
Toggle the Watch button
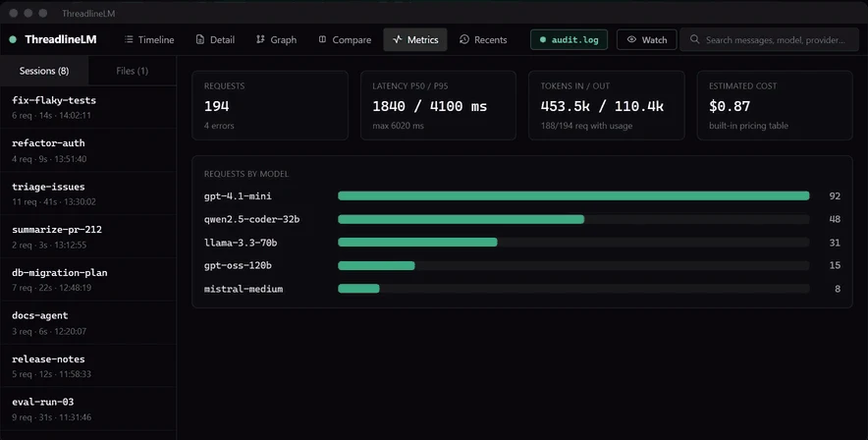pos(646,40)
